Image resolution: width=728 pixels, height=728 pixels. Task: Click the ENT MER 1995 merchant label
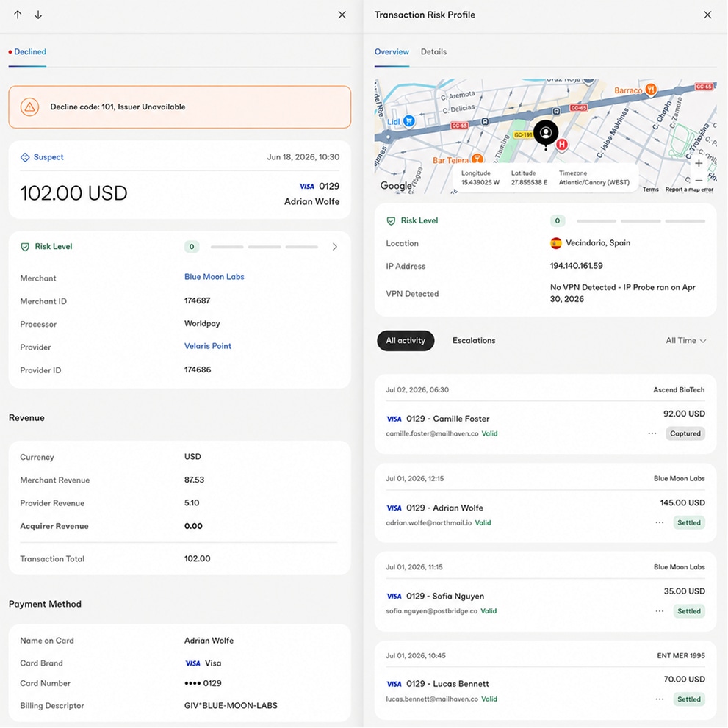[x=681, y=655]
